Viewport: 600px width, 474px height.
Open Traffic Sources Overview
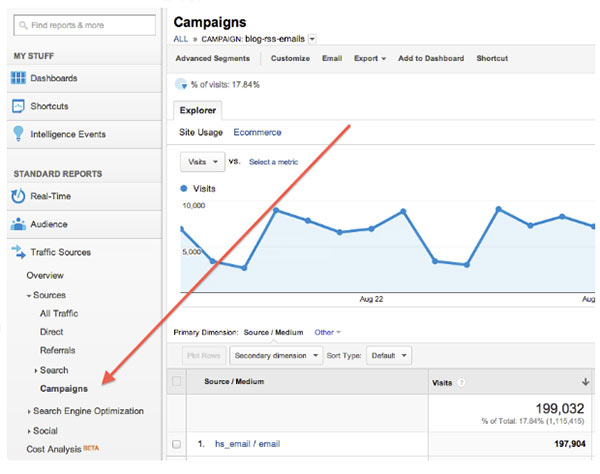click(45, 275)
